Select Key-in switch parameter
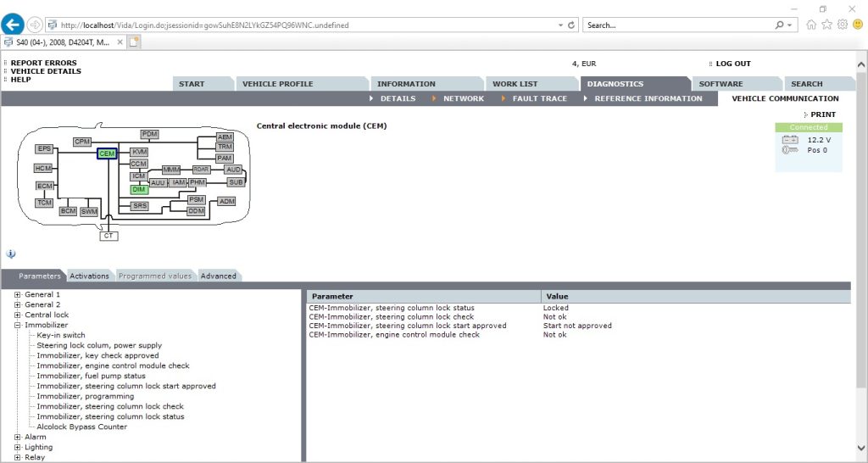Viewport: 868px width, 463px height. (x=61, y=335)
